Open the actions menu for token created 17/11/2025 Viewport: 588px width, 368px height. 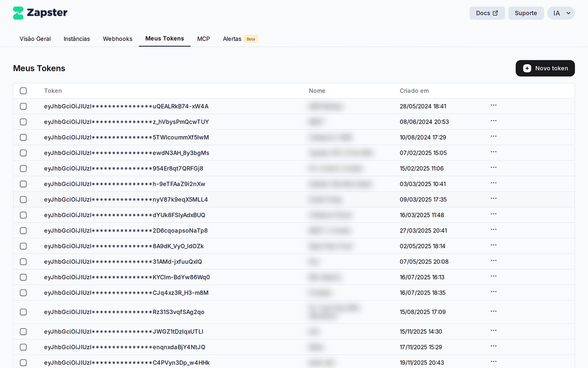pos(493,347)
